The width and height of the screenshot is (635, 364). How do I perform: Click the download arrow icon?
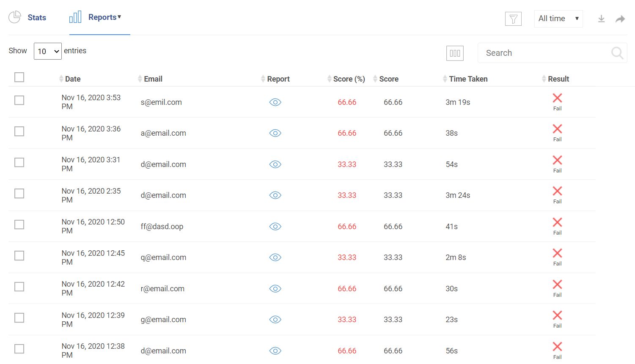tap(601, 19)
